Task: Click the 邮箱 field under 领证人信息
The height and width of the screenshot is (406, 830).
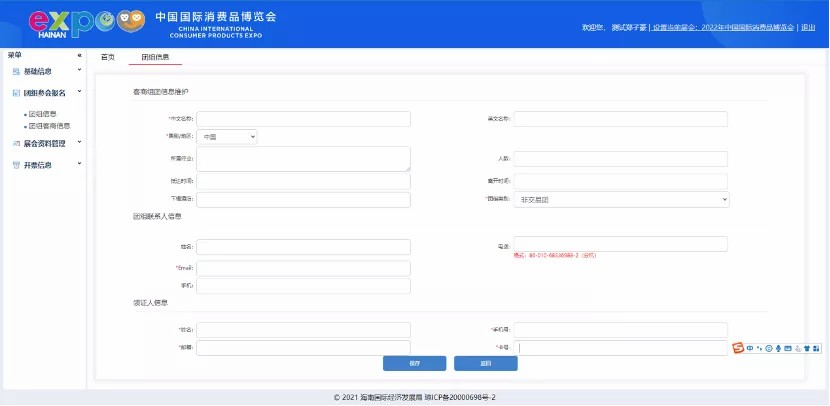Action: 303,348
